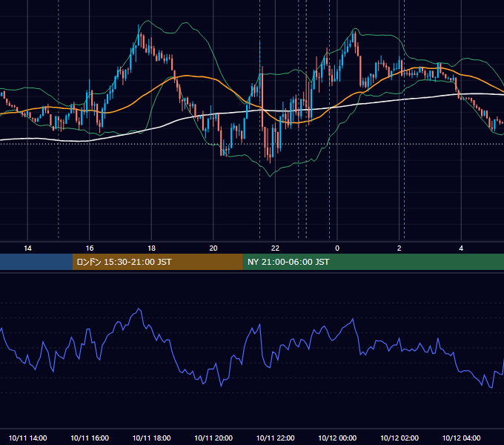Screen dimensions: 504x445
Task: Click the 10/12 00:00 date label
Action: coord(337,438)
